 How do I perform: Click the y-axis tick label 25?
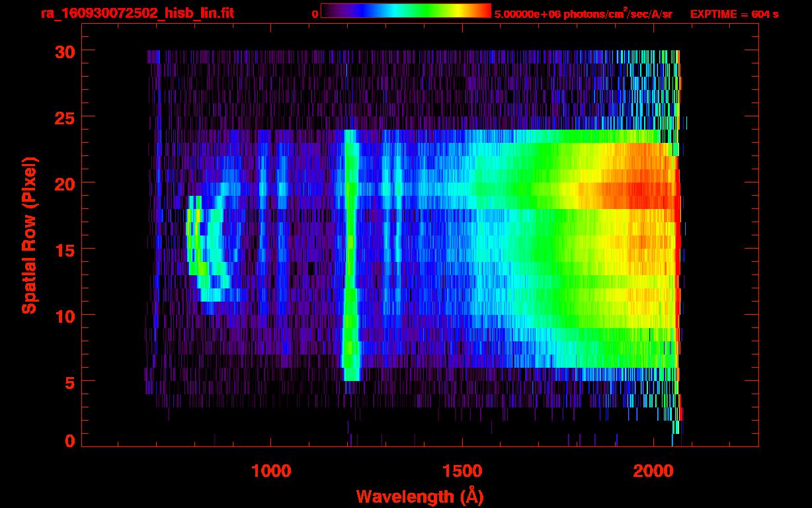click(x=65, y=116)
